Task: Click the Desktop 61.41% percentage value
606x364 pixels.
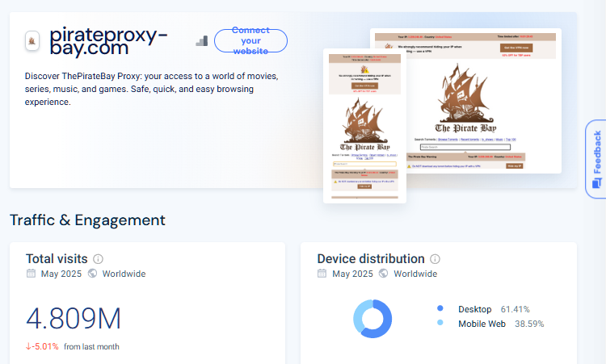Action: [x=516, y=309]
